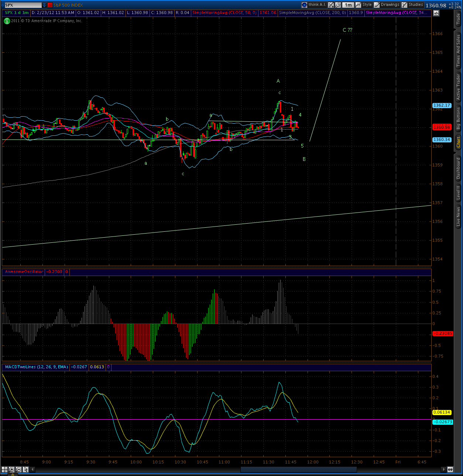This screenshot has width=463, height=476.
Task: Click the horizontal time scrollbar thumb
Action: point(298,469)
